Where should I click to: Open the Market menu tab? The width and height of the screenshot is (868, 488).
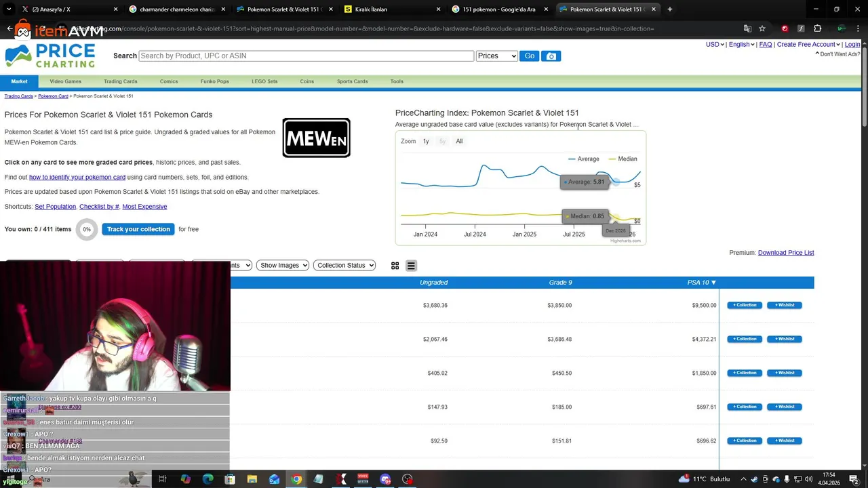click(x=19, y=81)
